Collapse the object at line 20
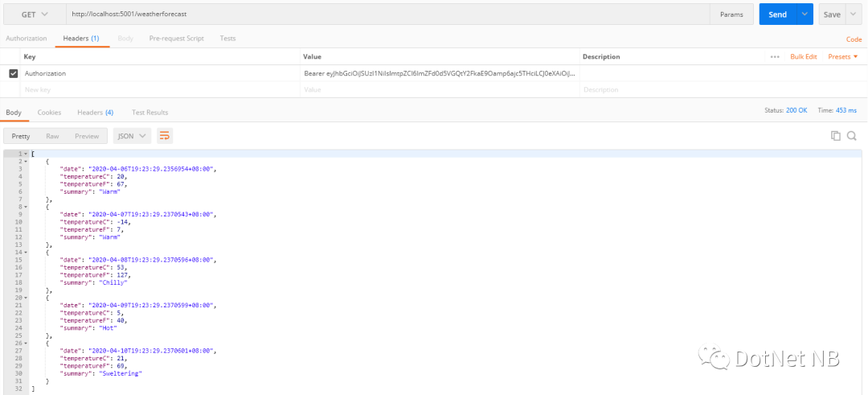 [26, 298]
